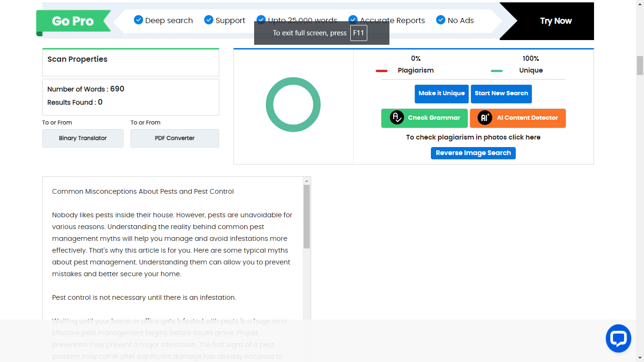
Task: Click the red Plagiarism legend marker
Action: 381,71
